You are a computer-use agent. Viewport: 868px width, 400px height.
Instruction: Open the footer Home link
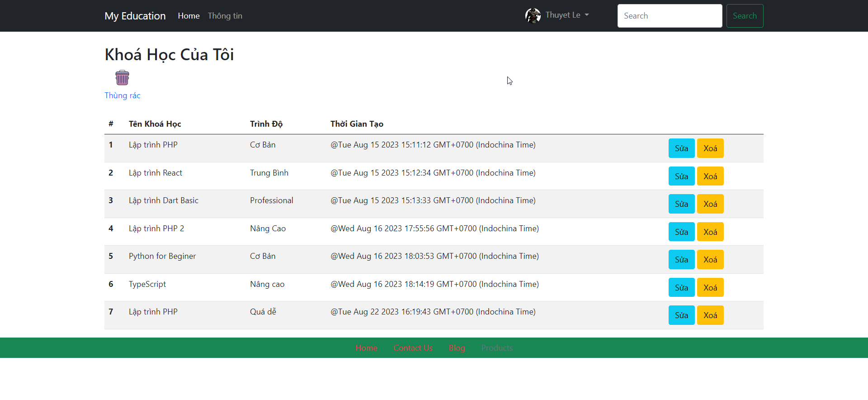366,348
